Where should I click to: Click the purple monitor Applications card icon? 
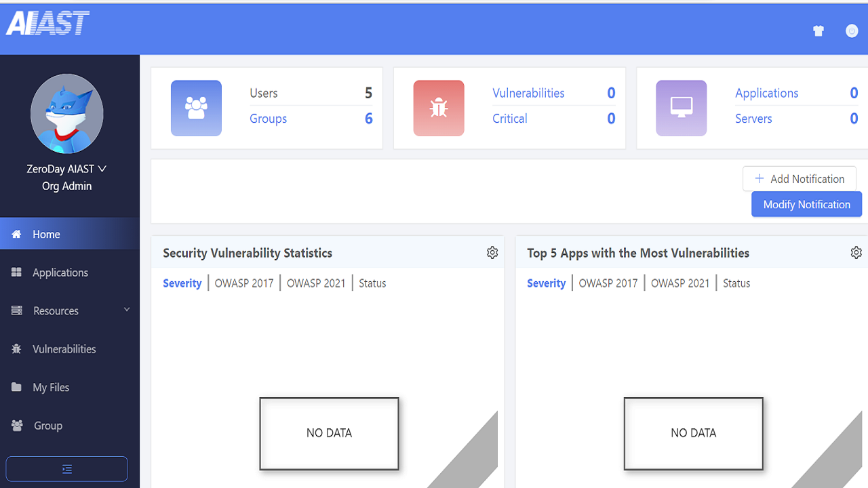(x=681, y=108)
